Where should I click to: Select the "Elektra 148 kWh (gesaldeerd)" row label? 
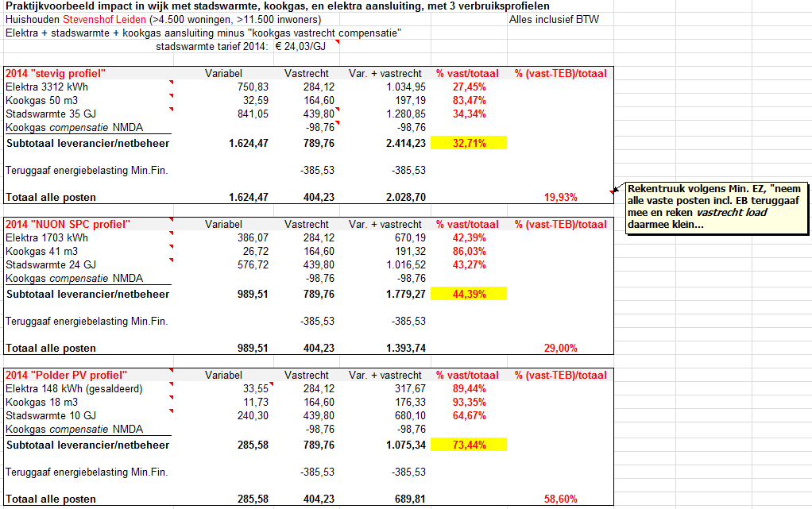click(74, 388)
